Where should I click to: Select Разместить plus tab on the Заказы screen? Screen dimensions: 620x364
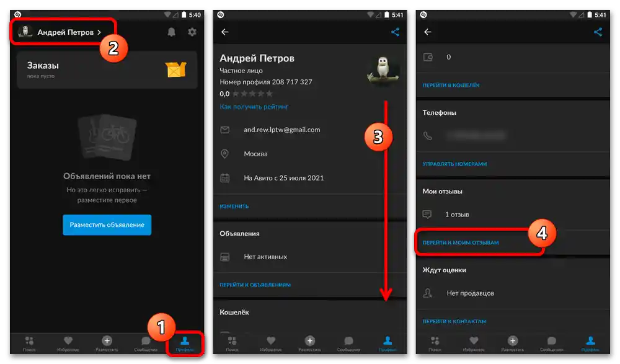[x=107, y=344]
